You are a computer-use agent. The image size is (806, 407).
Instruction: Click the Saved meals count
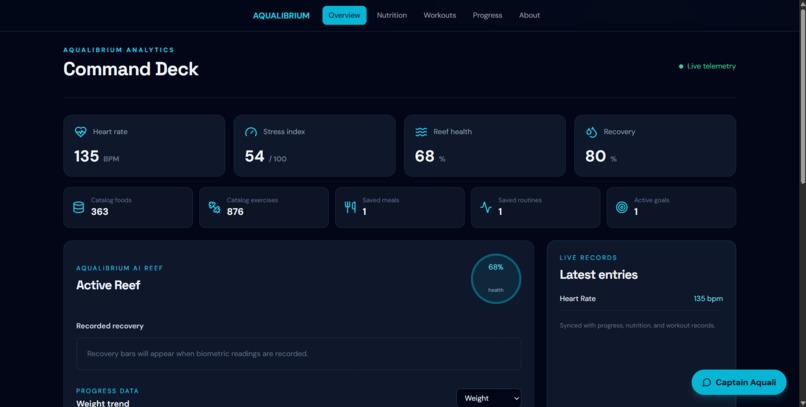tap(364, 212)
